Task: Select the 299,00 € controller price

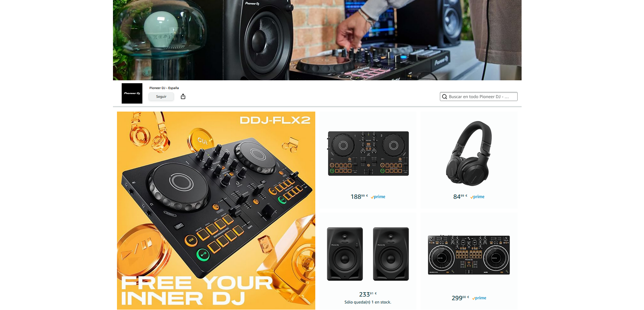Action: point(460,298)
